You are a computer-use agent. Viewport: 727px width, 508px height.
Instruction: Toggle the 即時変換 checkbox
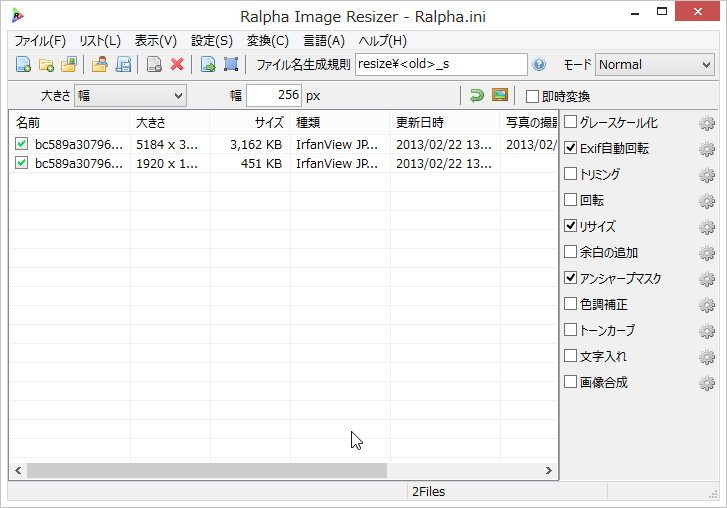(x=532, y=96)
